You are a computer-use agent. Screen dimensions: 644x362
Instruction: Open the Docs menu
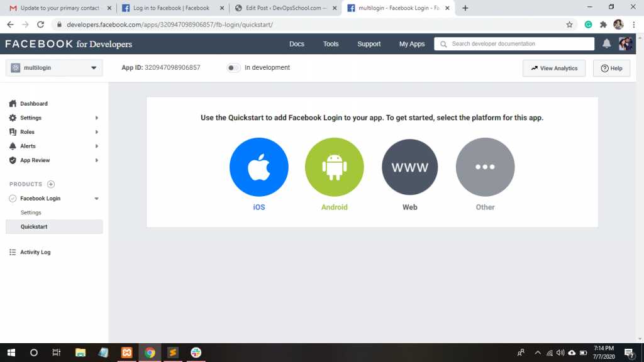297,44
